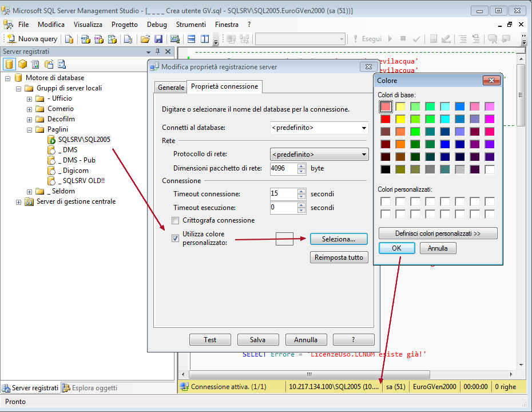Expand the _ Seldom server group
Viewport: 532px width, 412px height.
coord(30,192)
